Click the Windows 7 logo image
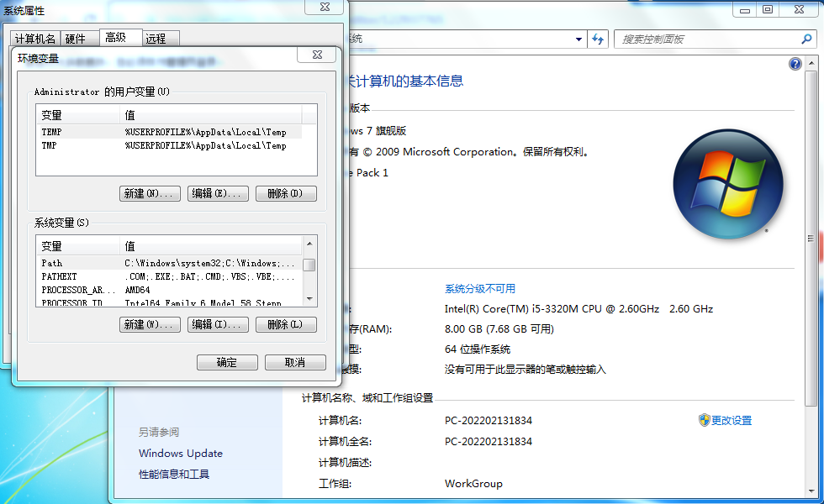Image resolution: width=824 pixels, height=504 pixels. [x=728, y=184]
